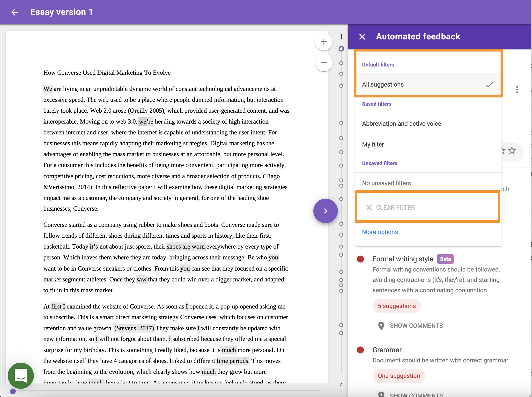Click the Essay version 1 title
The height and width of the screenshot is (397, 532).
point(61,12)
